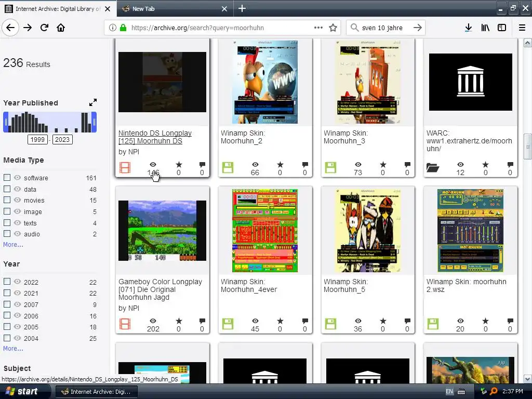The width and height of the screenshot is (532, 399).
Task: Submit search with the arrow button
Action: click(418, 28)
